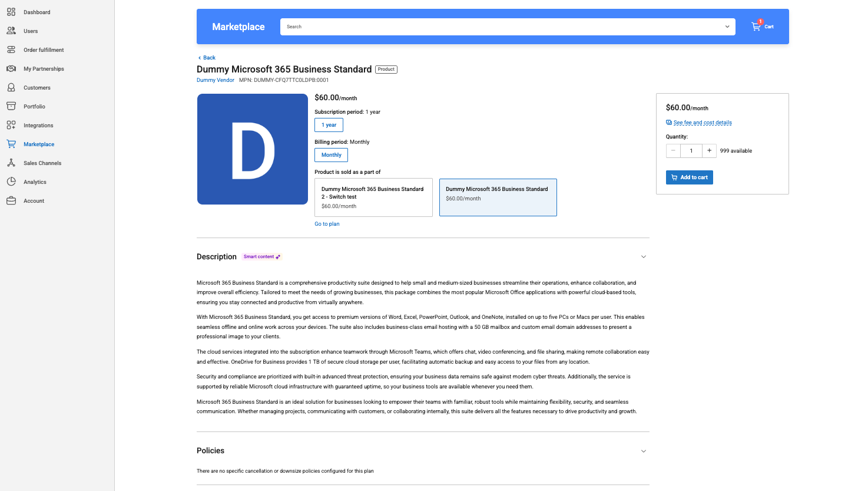Open the Order fulfillment icon
The height and width of the screenshot is (491, 868).
pos(11,50)
